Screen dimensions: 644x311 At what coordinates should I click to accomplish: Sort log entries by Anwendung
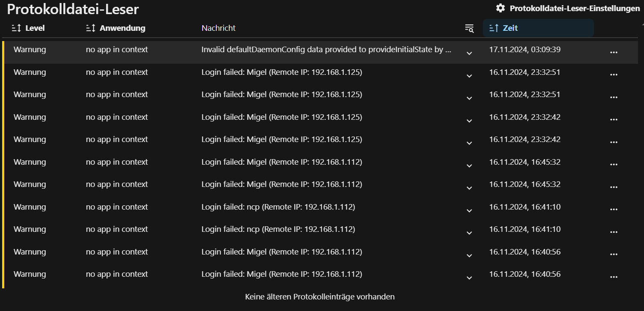[116, 28]
